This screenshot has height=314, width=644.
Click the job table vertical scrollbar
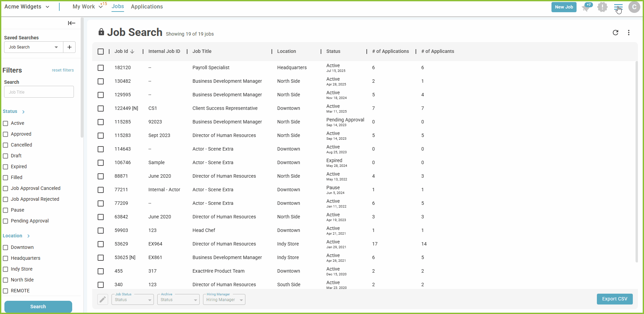pyautogui.click(x=637, y=161)
